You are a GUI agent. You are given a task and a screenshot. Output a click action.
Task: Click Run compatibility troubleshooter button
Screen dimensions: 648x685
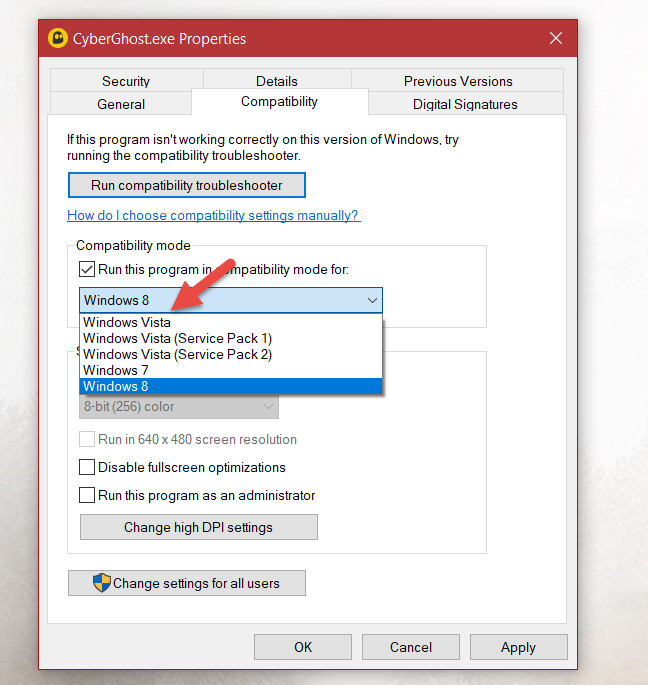[187, 185]
